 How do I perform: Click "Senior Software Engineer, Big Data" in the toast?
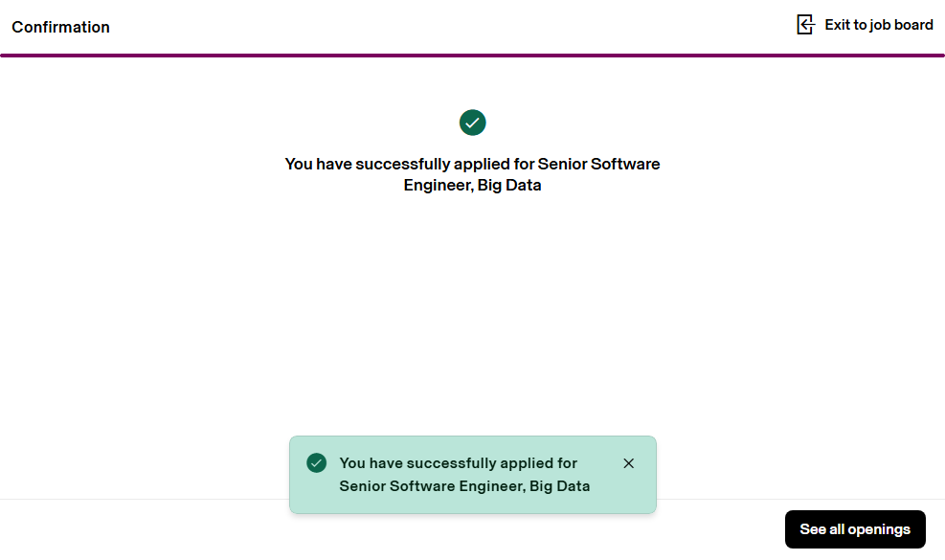pyautogui.click(x=464, y=486)
